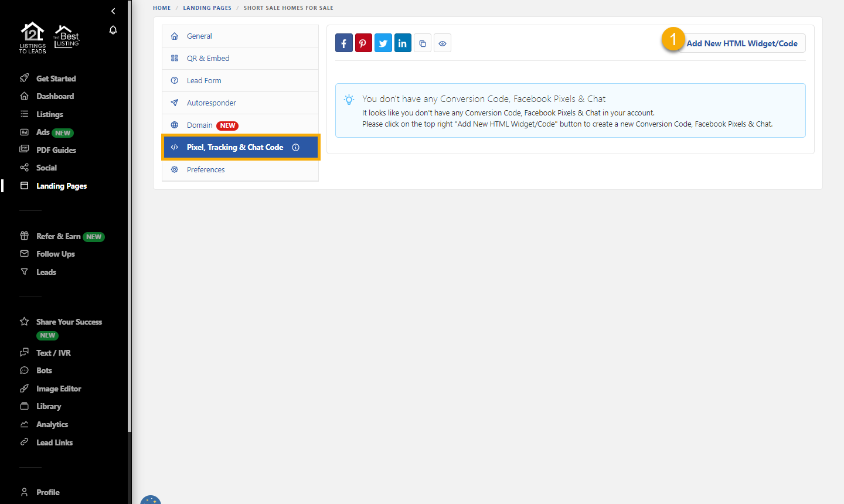This screenshot has height=504, width=844.
Task: Switch to QR & Embed tab
Action: pos(208,59)
